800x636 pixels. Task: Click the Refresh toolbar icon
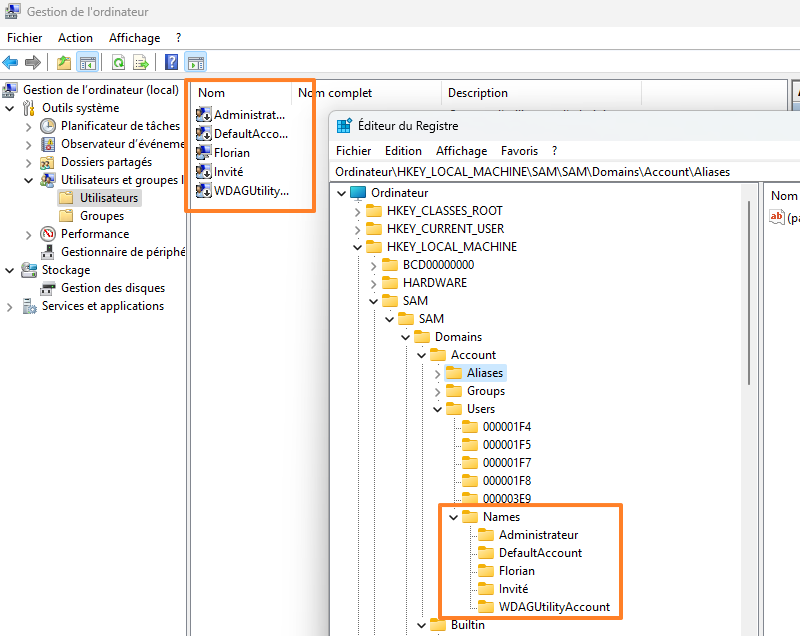(x=118, y=62)
